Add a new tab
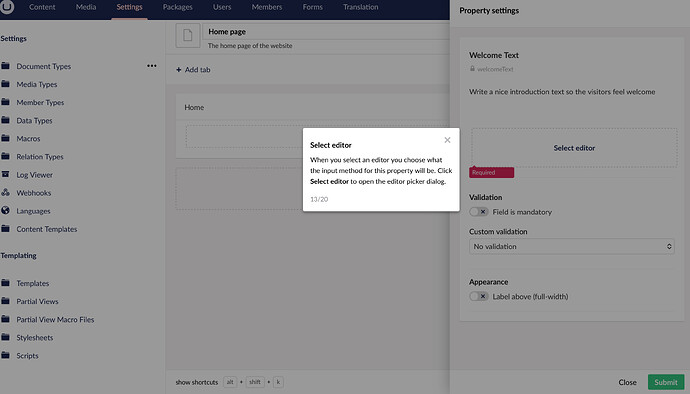This screenshot has height=394, width=690. pyautogui.click(x=193, y=70)
